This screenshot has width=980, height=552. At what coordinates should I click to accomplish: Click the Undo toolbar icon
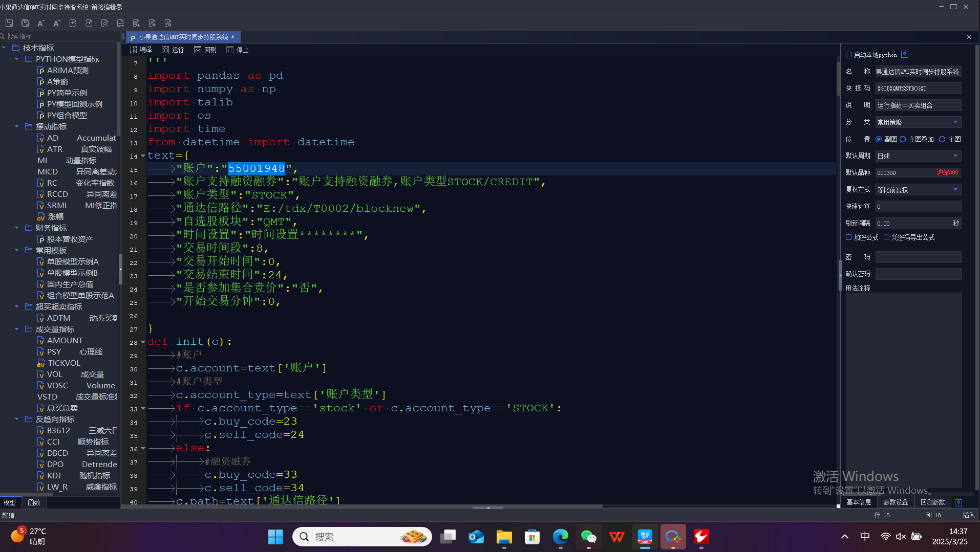point(73,23)
